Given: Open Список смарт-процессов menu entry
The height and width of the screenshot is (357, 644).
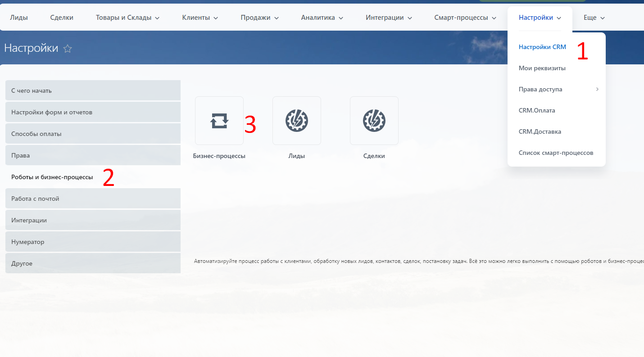Looking at the screenshot, I should pyautogui.click(x=556, y=153).
